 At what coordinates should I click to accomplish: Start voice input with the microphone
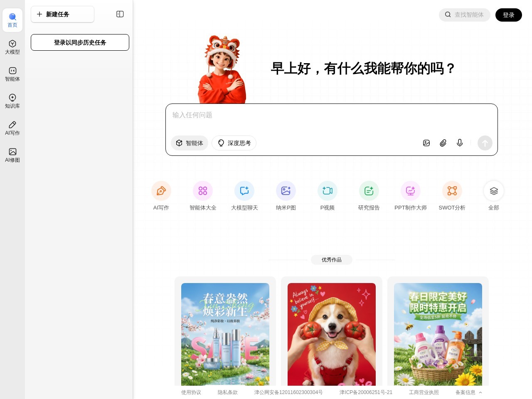pos(460,143)
